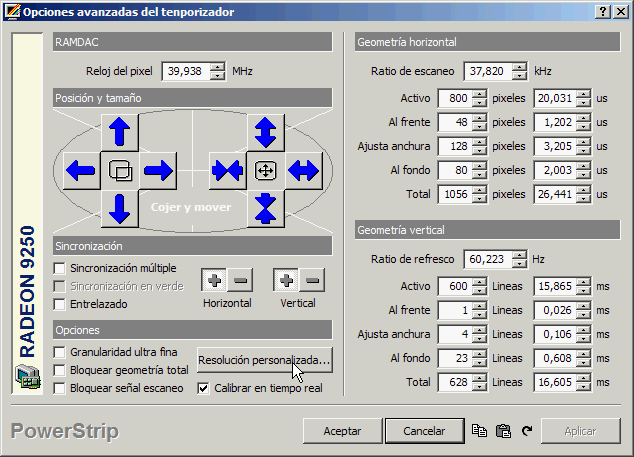This screenshot has height=457, width=634.
Task: Increase vertical size with the double up-down arrow
Action: (x=266, y=132)
